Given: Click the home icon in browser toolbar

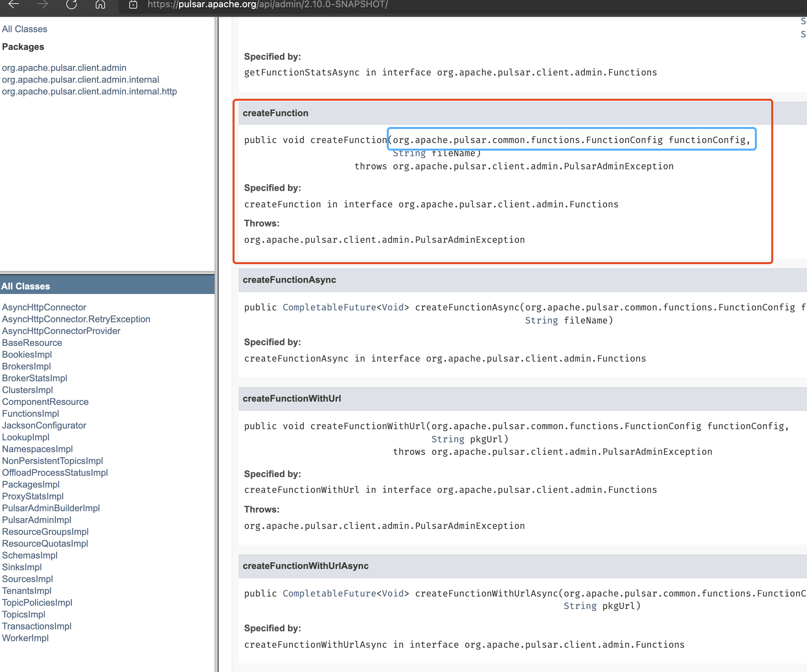Looking at the screenshot, I should [100, 5].
